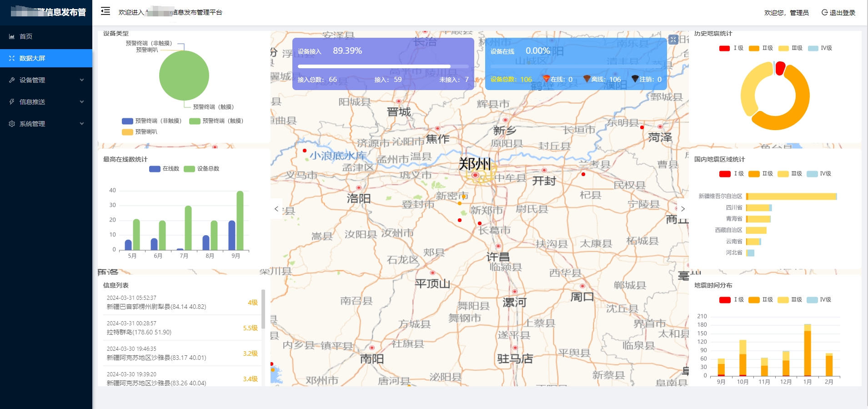This screenshot has height=409, width=868.
Task: Expand the 设备管理 chevron arrow
Action: (82, 80)
